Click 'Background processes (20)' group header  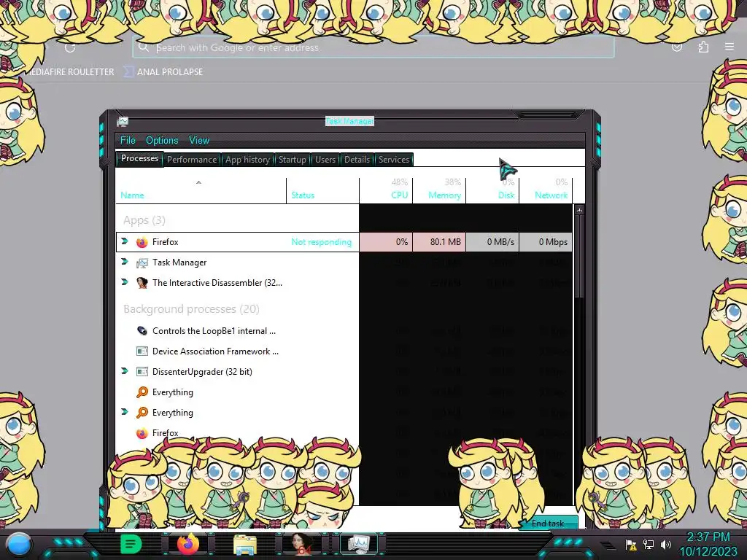click(192, 309)
